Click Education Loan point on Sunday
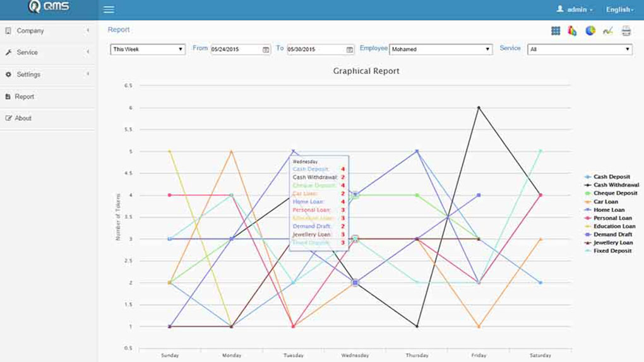 point(170,151)
